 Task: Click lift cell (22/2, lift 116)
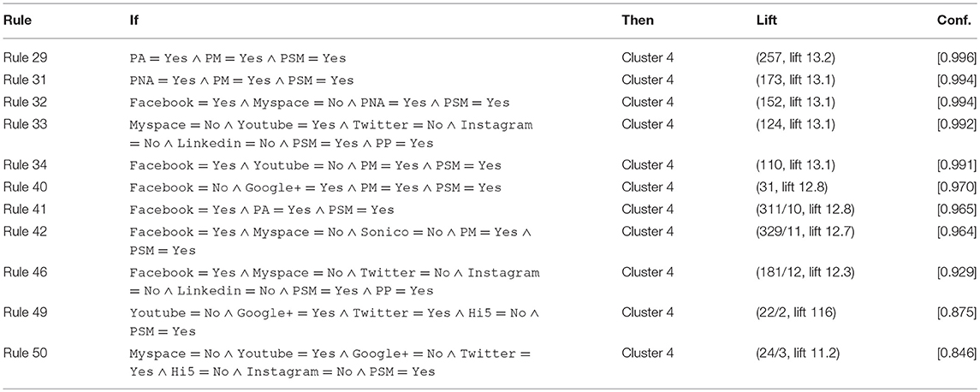[x=796, y=312]
